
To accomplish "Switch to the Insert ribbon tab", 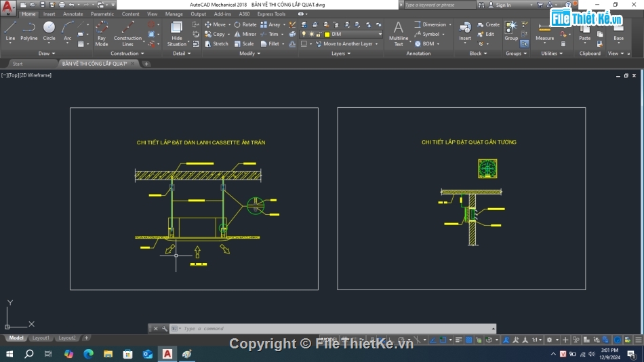I will pos(49,14).
